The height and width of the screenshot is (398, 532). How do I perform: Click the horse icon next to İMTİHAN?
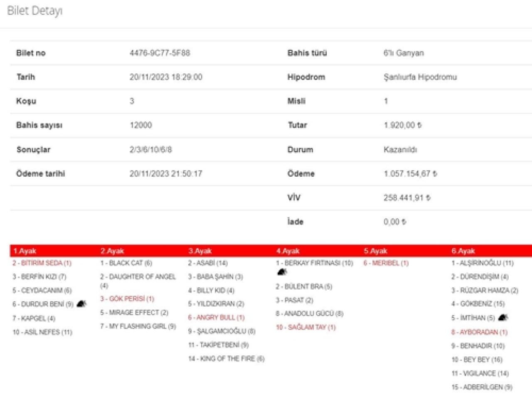coord(502,318)
